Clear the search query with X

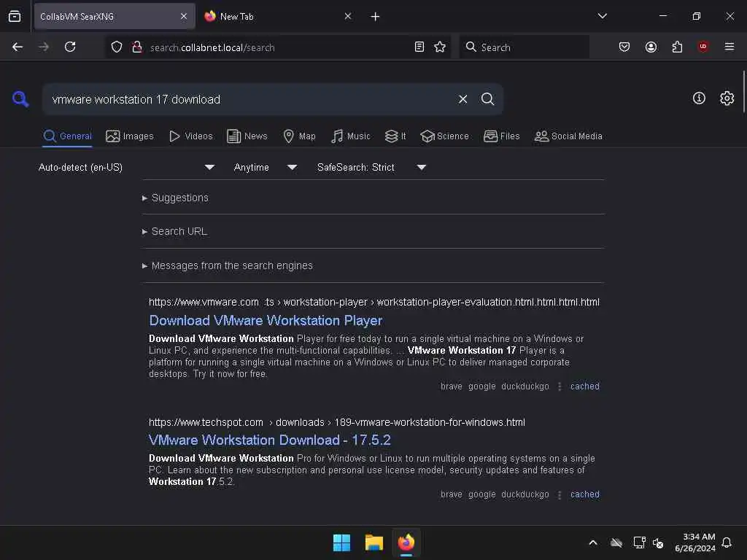[x=462, y=99]
